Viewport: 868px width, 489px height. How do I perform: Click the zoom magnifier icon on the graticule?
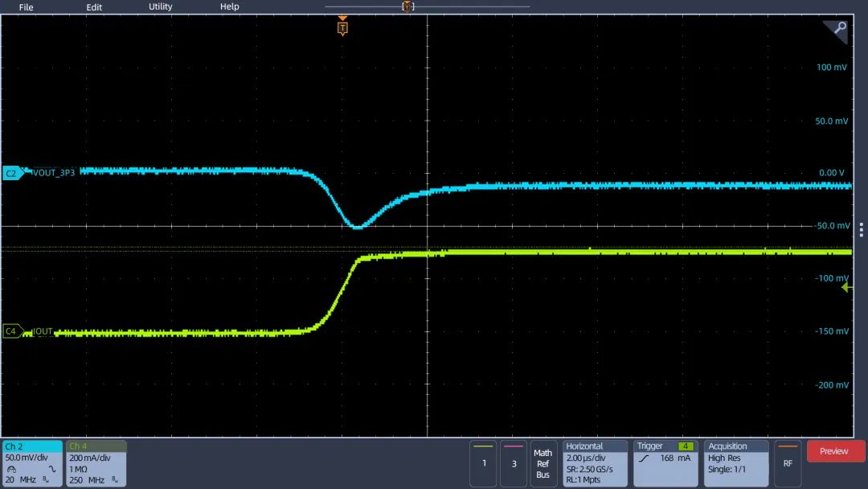840,27
